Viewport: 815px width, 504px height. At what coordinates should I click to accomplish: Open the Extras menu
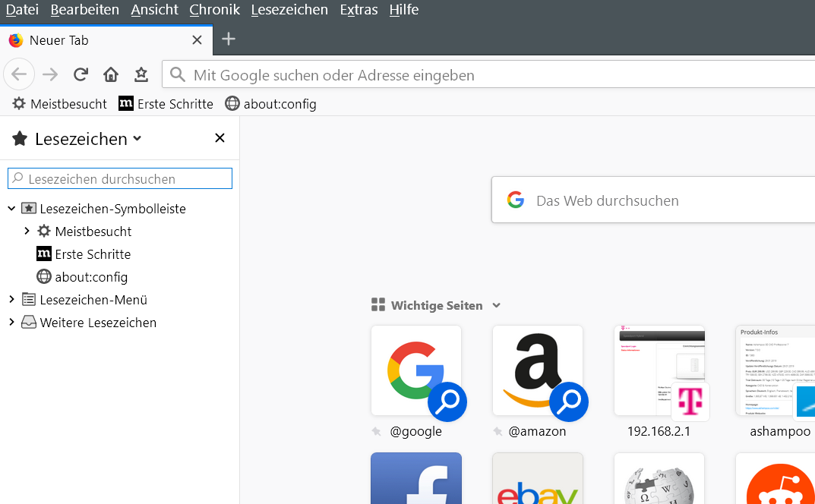pyautogui.click(x=359, y=10)
